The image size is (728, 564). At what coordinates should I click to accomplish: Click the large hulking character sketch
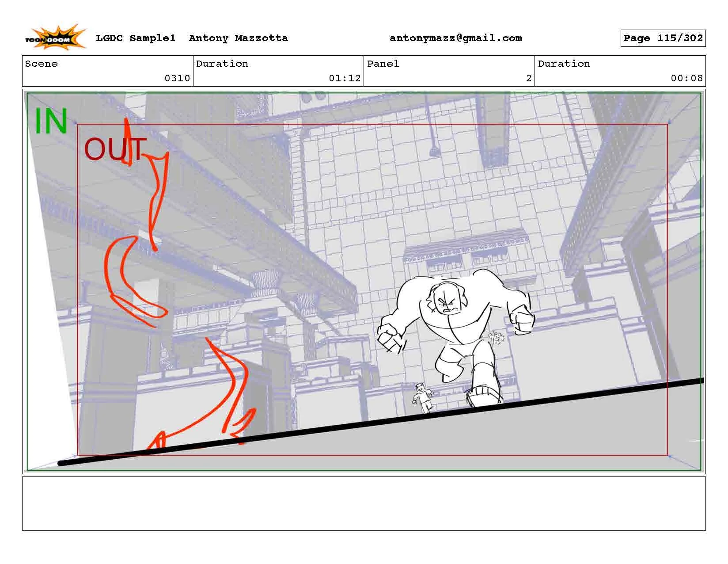tap(456, 337)
